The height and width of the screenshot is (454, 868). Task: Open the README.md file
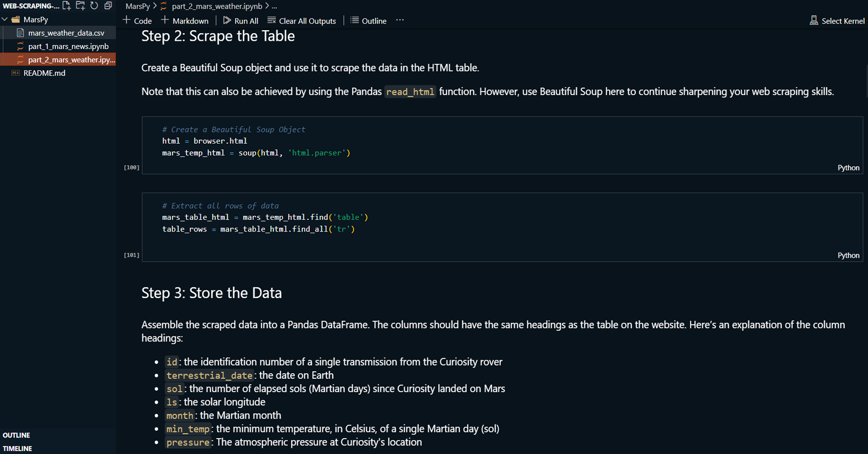coord(44,73)
